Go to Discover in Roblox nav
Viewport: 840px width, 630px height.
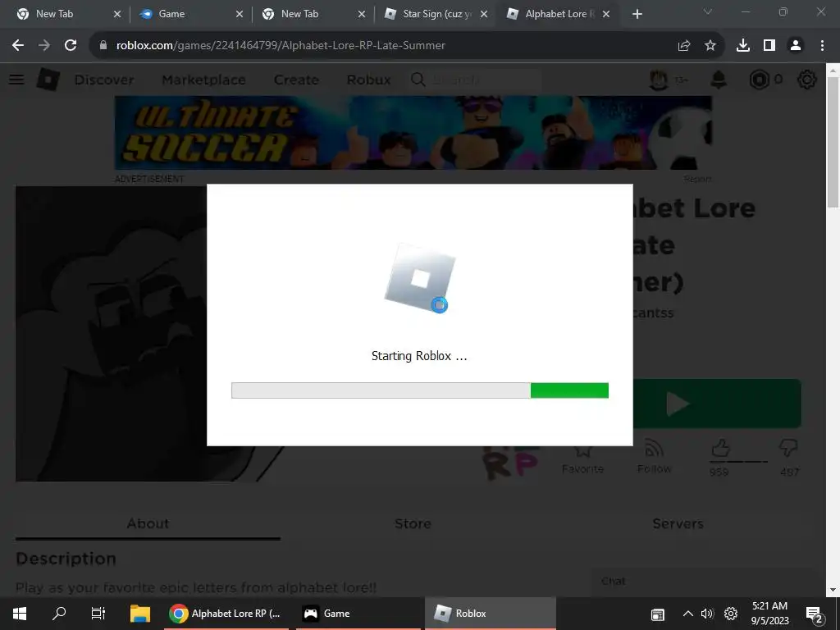[x=104, y=80]
